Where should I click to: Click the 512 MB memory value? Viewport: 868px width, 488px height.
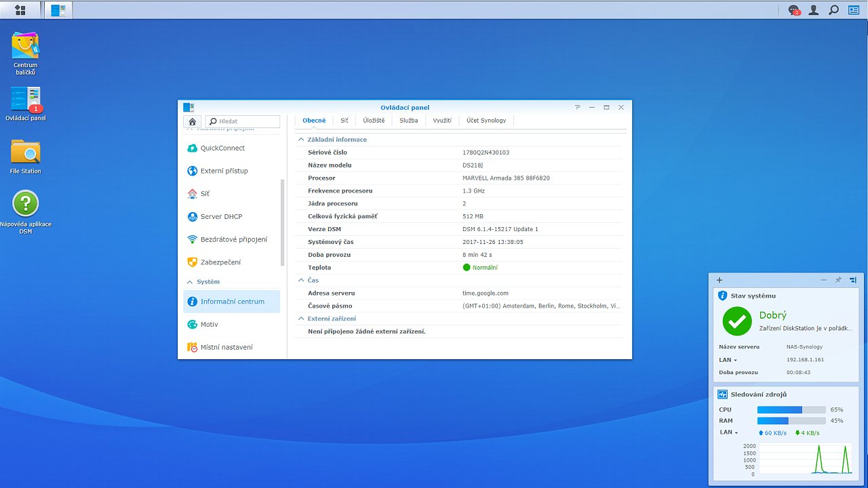(x=473, y=216)
